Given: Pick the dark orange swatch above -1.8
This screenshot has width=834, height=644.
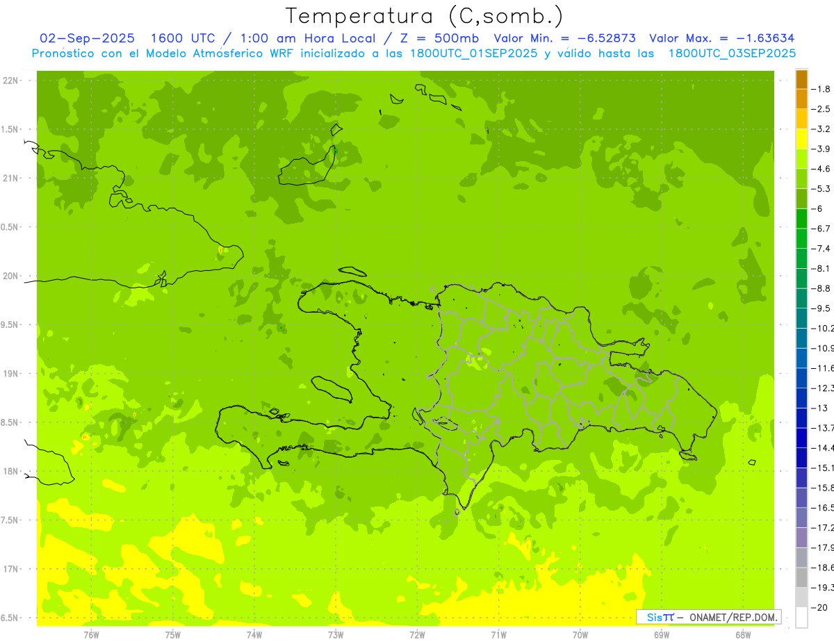Looking at the screenshot, I should coord(801,79).
